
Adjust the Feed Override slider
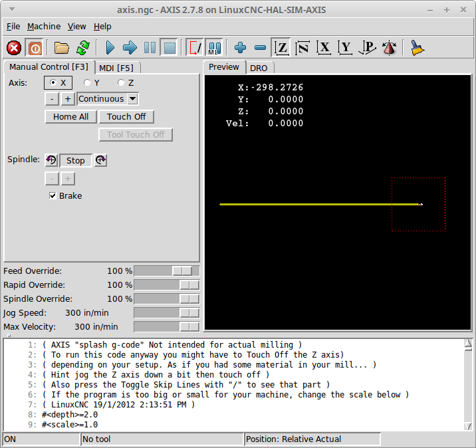(x=167, y=271)
